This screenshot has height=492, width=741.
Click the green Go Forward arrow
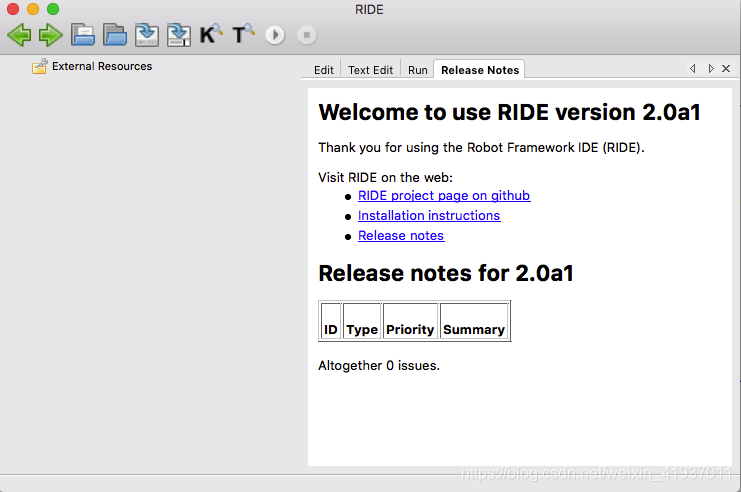tap(51, 35)
